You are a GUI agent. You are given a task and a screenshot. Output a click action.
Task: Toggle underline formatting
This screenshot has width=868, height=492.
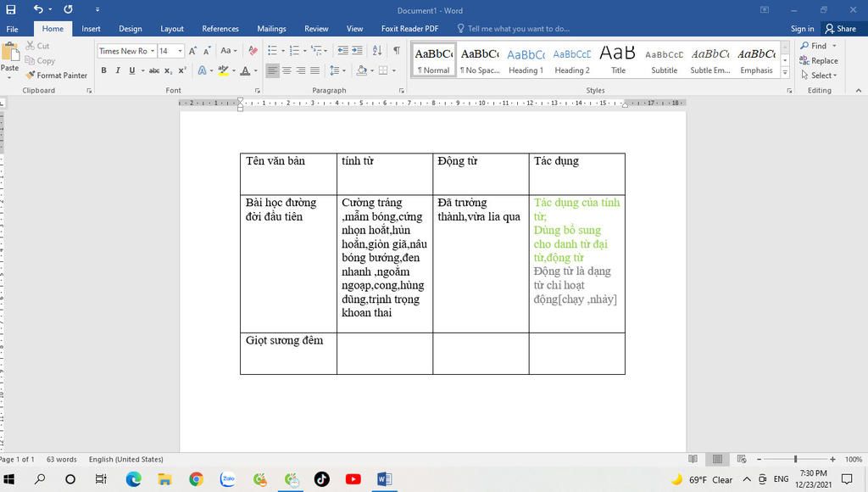pyautogui.click(x=131, y=70)
